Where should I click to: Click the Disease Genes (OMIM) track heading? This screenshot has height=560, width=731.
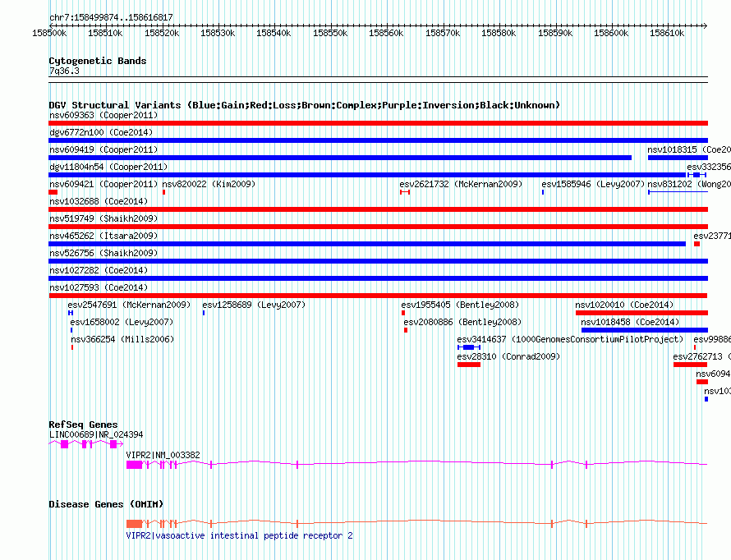click(106, 504)
